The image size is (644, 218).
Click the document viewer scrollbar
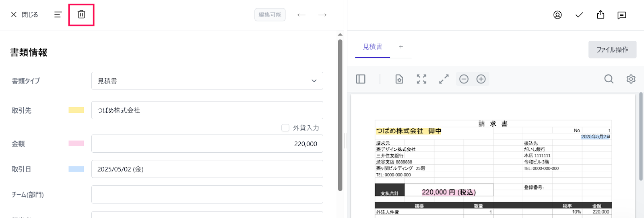[641, 136]
